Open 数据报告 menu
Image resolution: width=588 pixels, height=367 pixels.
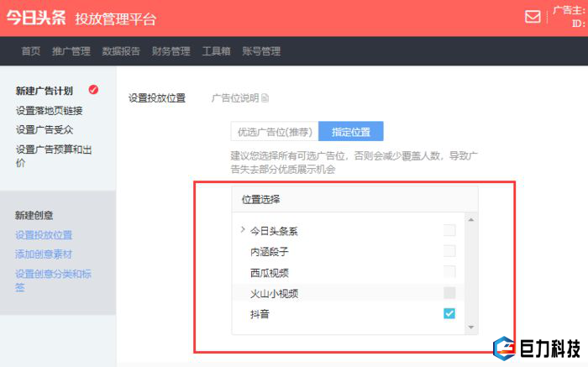[x=121, y=51]
